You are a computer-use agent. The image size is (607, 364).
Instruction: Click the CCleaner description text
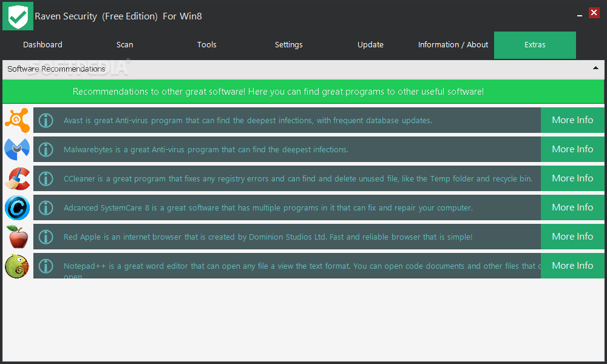[298, 179]
